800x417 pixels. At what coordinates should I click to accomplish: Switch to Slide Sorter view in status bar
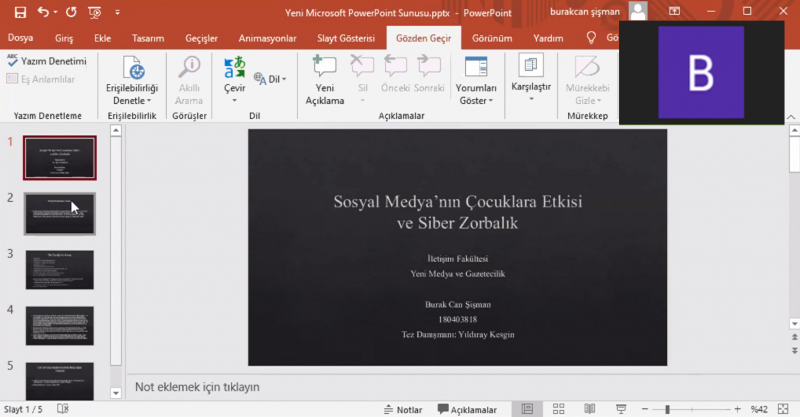(x=559, y=409)
